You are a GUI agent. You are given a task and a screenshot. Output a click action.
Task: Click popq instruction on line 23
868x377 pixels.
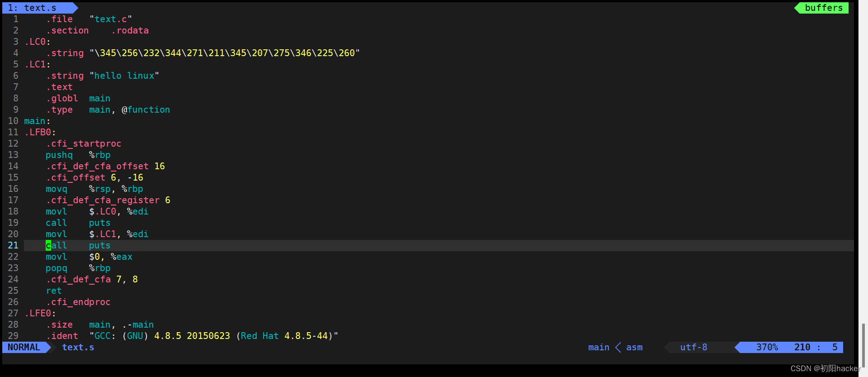coord(57,268)
